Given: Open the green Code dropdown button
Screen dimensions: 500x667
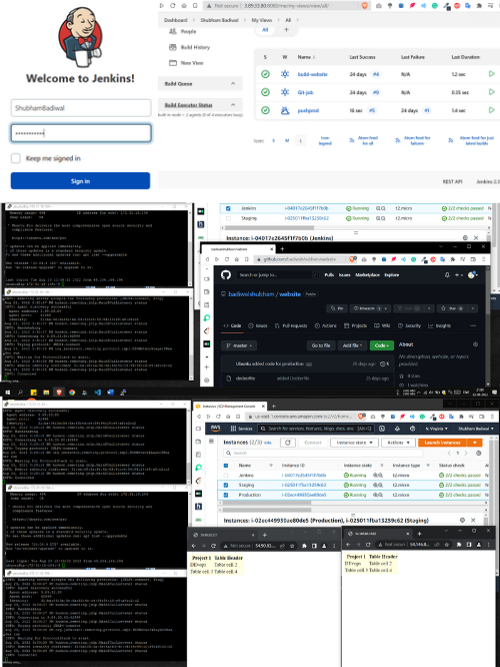Looking at the screenshot, I should (x=382, y=345).
